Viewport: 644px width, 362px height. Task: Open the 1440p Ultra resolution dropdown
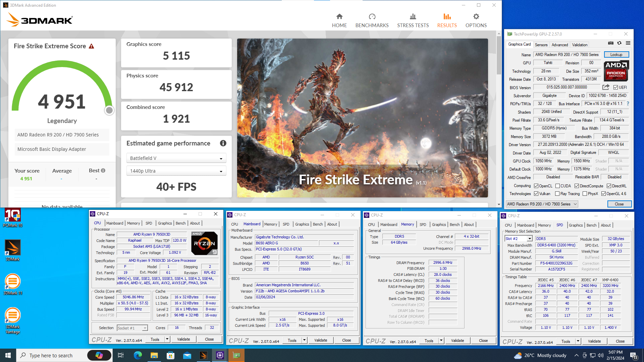(176, 171)
